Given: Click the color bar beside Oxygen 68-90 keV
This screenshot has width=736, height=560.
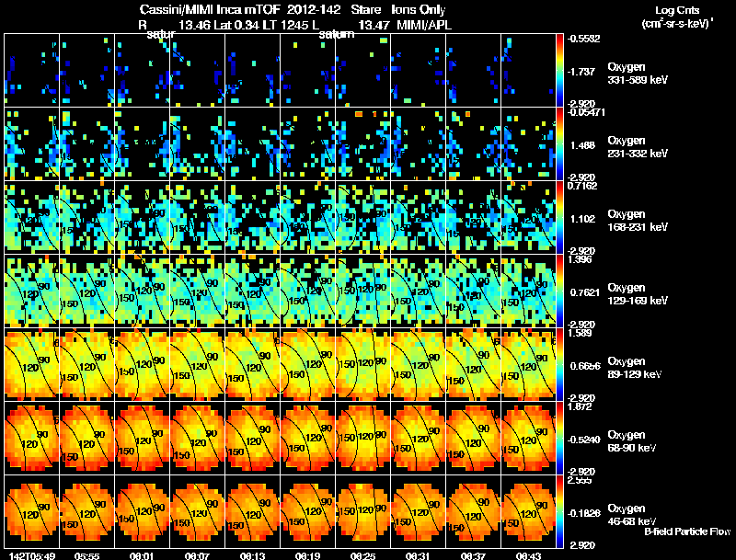Looking at the screenshot, I should pyautogui.click(x=559, y=439).
